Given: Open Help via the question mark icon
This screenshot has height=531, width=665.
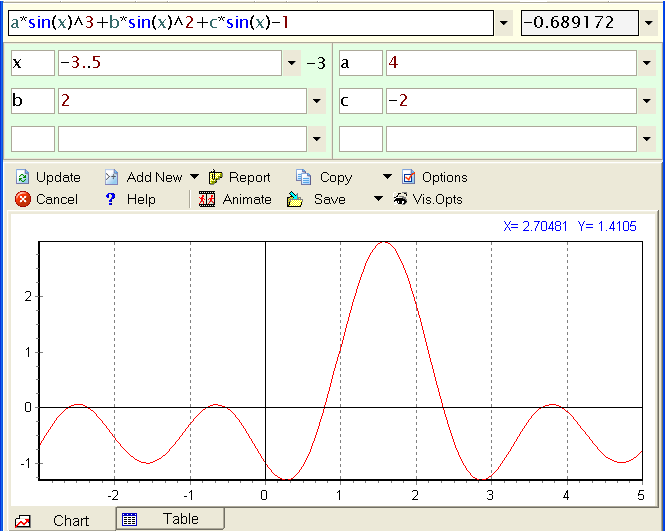Looking at the screenshot, I should pos(112,199).
